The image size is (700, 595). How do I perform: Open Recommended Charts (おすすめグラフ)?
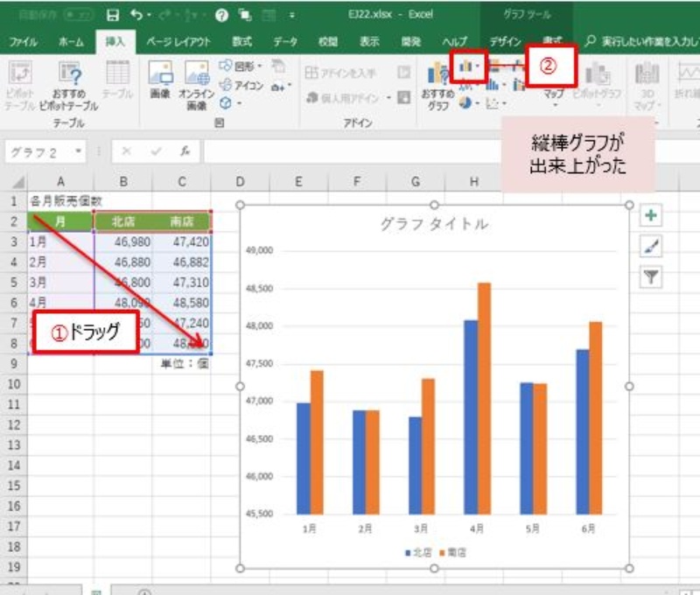436,86
